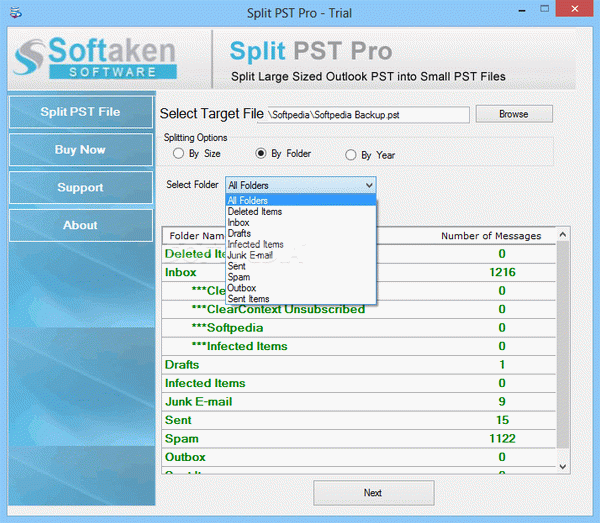This screenshot has height=523, width=600.
Task: Click the app icon in title bar
Action: [16, 13]
